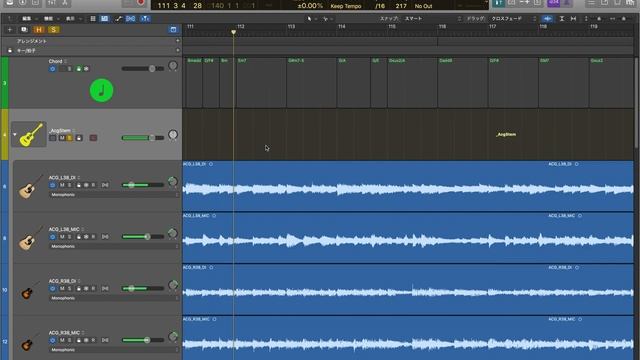
Task: Adjust Chord track volume slider
Action: [143, 69]
